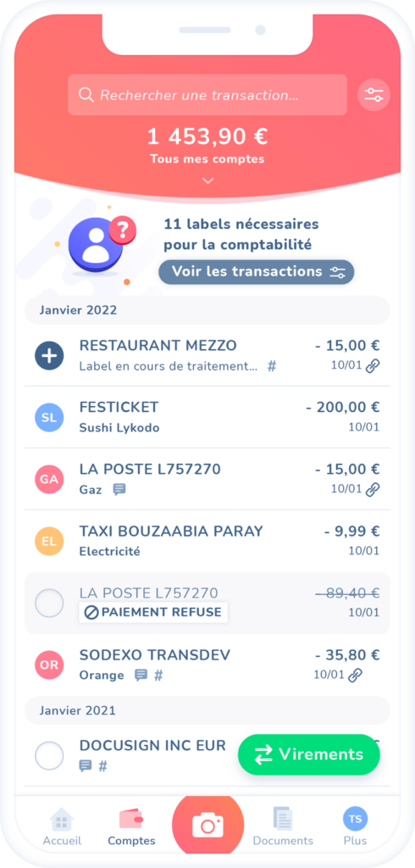Select the circle on refused La Poste payment
415x868 pixels.
click(x=49, y=604)
